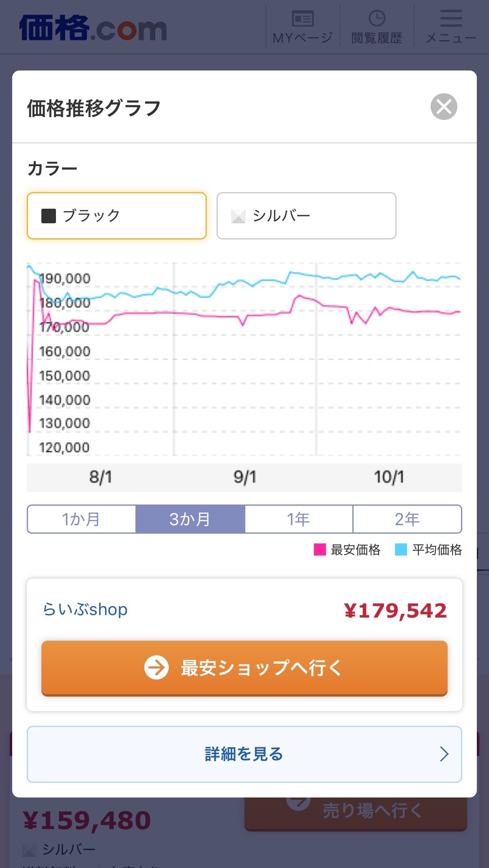Viewport: 489px width, 868px height.
Task: Open the 閲覧履歴 clock icon
Action: (377, 18)
